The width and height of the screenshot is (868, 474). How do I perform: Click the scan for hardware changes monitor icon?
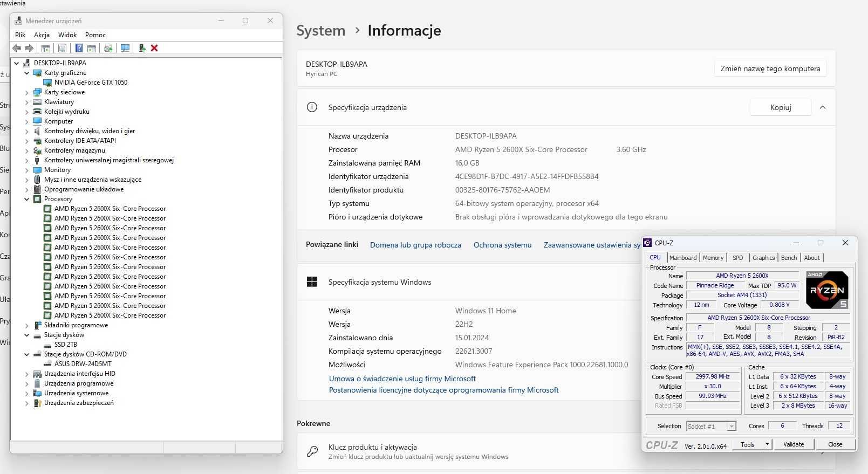click(125, 48)
